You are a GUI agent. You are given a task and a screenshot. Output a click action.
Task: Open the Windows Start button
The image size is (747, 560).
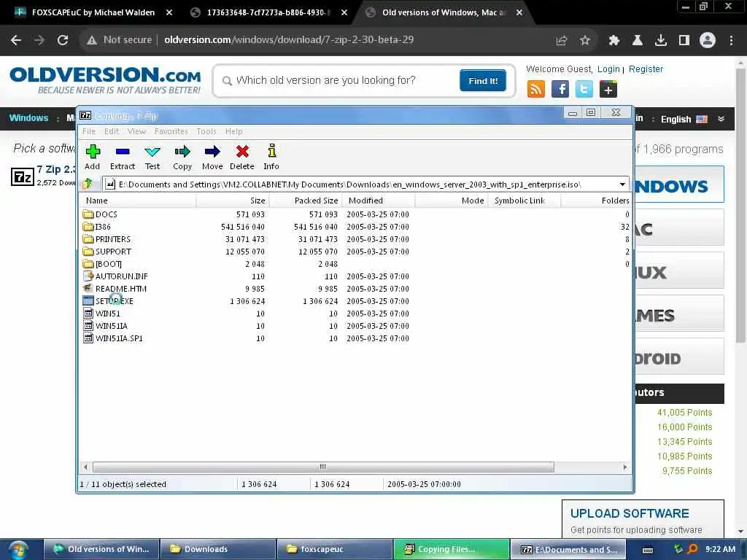coord(18,550)
